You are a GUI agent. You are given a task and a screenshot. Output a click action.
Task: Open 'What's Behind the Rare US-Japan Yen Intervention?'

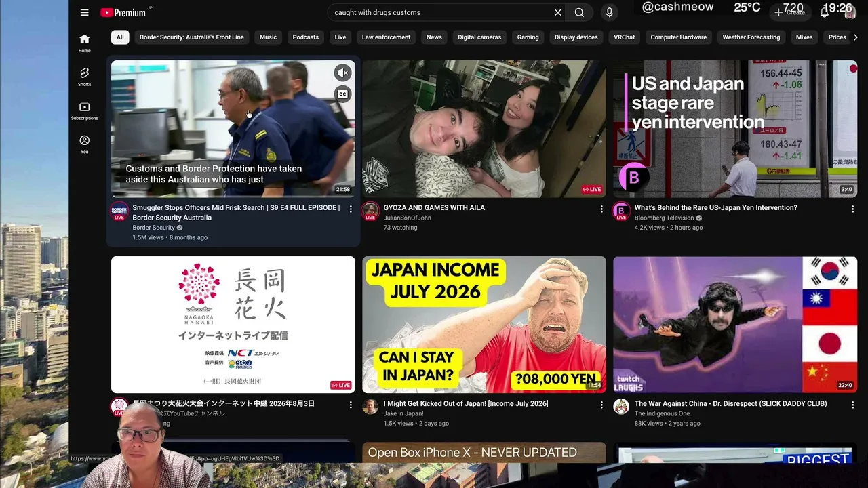[x=715, y=207]
